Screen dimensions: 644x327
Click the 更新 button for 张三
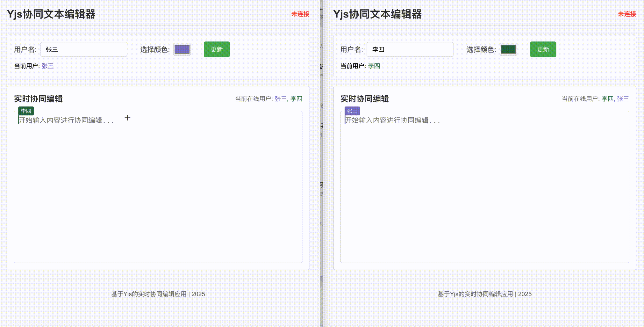(217, 49)
